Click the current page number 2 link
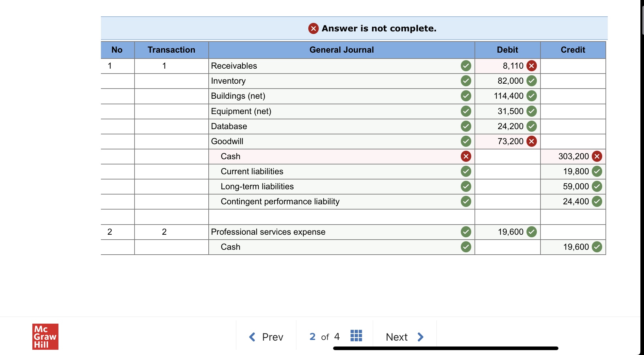 [x=312, y=337]
